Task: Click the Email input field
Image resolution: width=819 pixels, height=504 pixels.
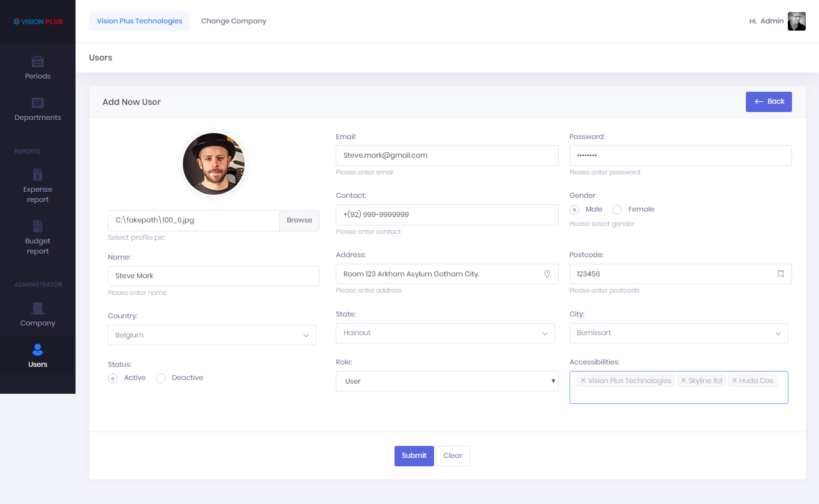Action: (447, 155)
